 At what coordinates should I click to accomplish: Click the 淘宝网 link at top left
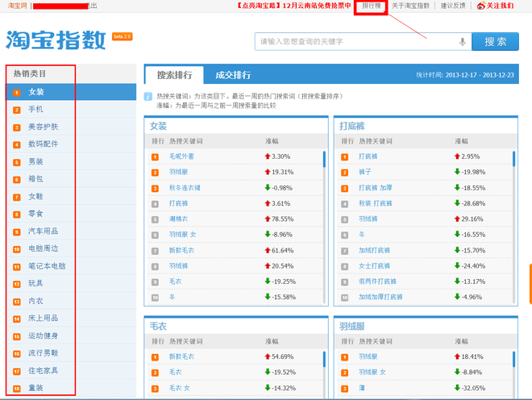(17, 6)
